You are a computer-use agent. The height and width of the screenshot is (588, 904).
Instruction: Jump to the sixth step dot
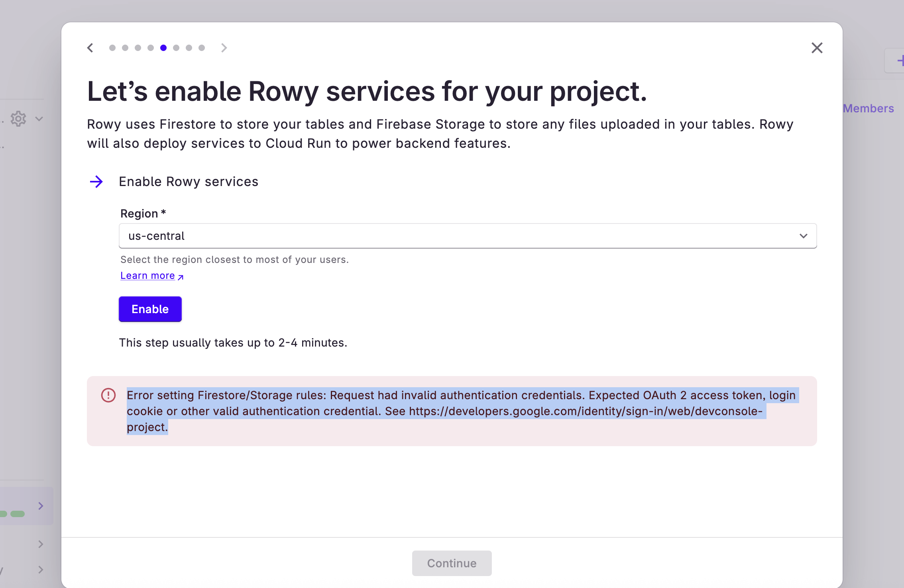pos(176,48)
